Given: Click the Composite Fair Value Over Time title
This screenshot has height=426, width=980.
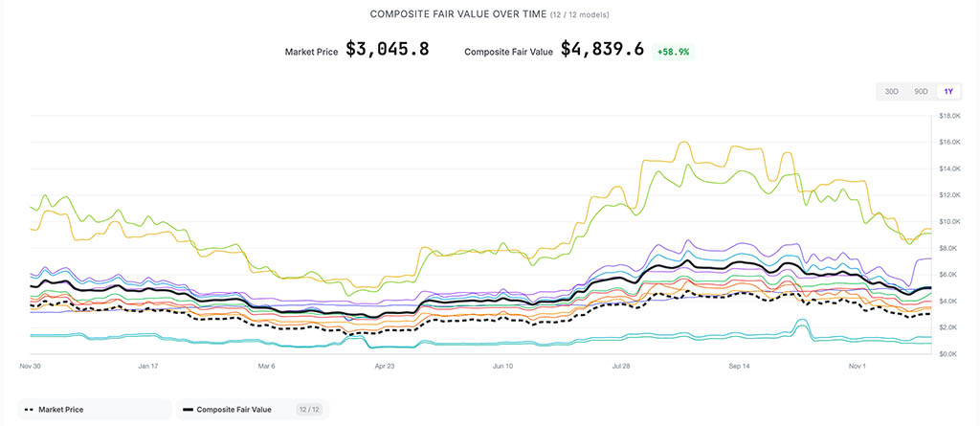Looking at the screenshot, I should pyautogui.click(x=457, y=14).
